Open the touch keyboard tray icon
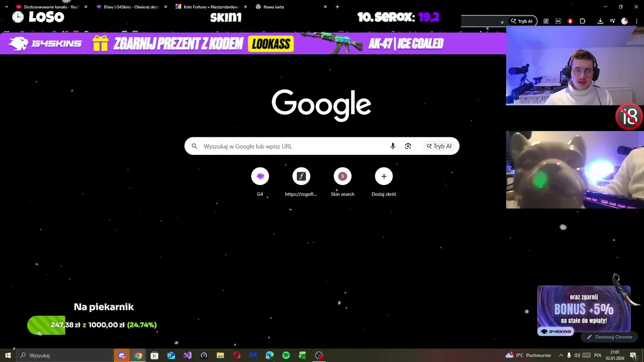Screen dimensions: 644x362 (586, 355)
